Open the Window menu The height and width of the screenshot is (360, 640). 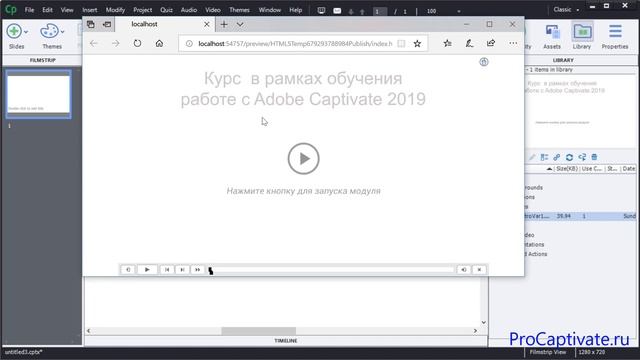[269, 10]
